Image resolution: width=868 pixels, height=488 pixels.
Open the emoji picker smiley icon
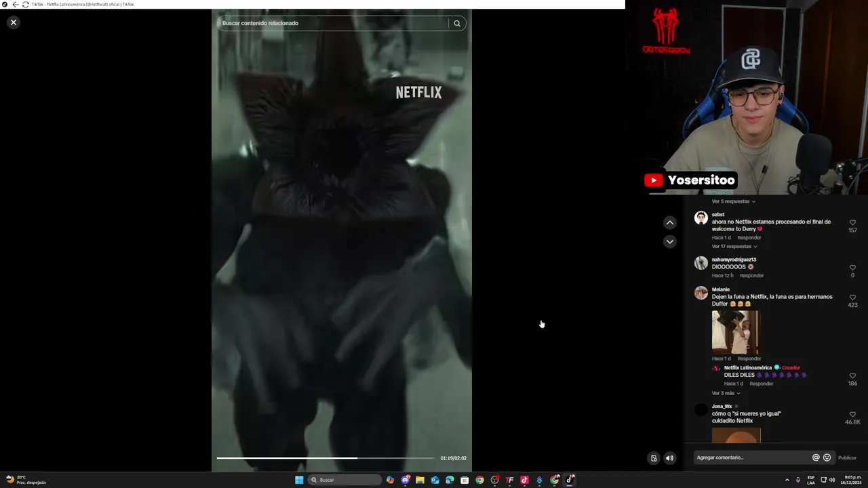pos(827,457)
